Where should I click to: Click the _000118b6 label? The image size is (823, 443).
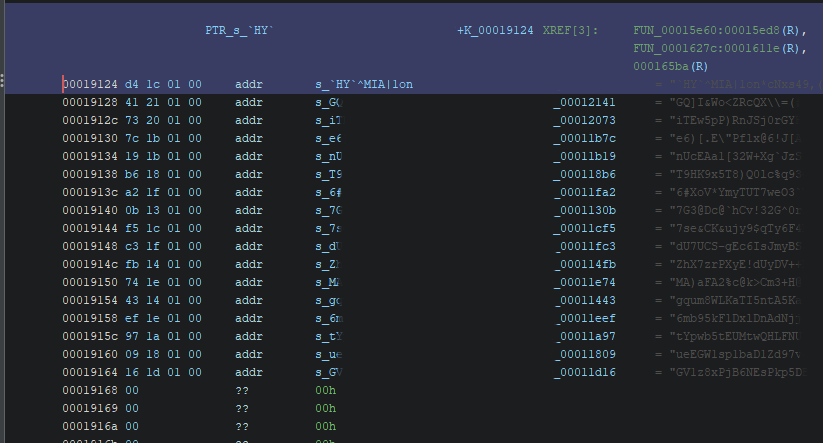point(584,174)
